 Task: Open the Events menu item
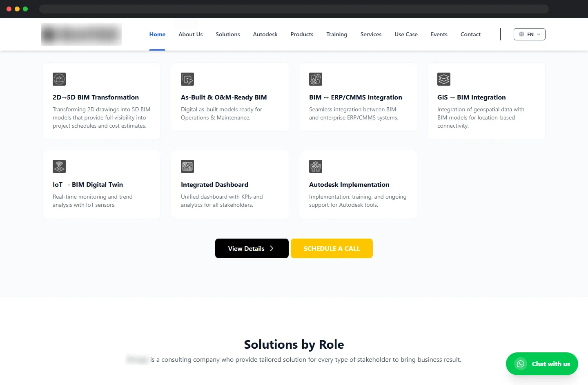click(439, 34)
